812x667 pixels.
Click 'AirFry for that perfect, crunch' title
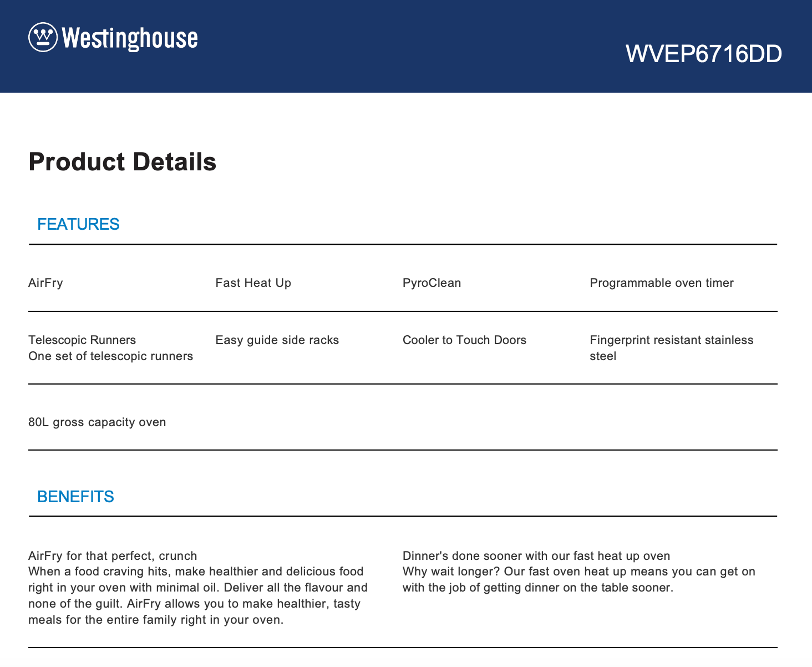point(113,556)
